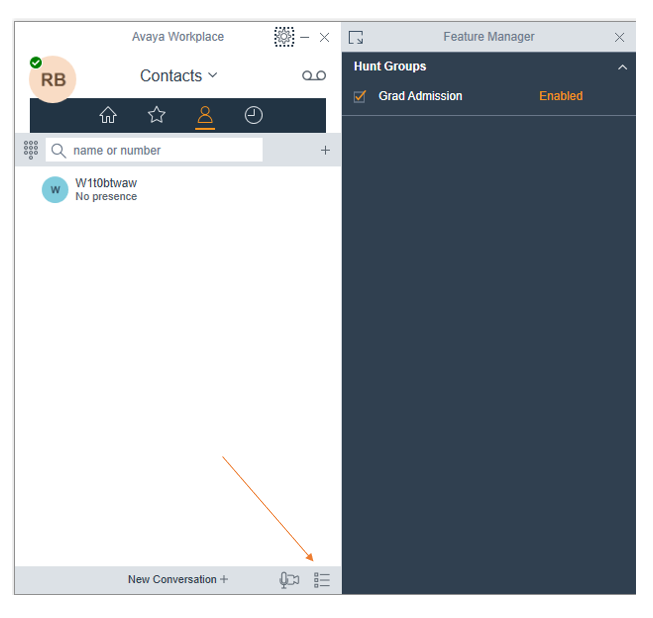
Task: Pop out the Feature Manager panel
Action: tap(356, 37)
